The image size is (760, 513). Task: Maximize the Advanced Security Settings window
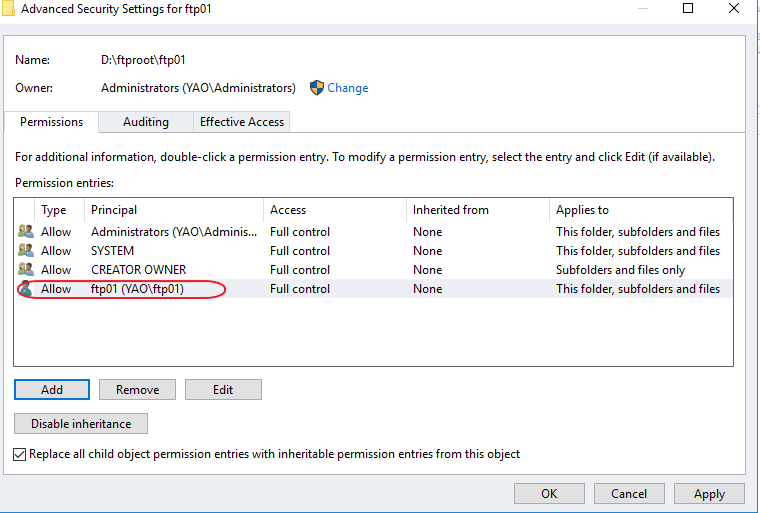point(688,8)
